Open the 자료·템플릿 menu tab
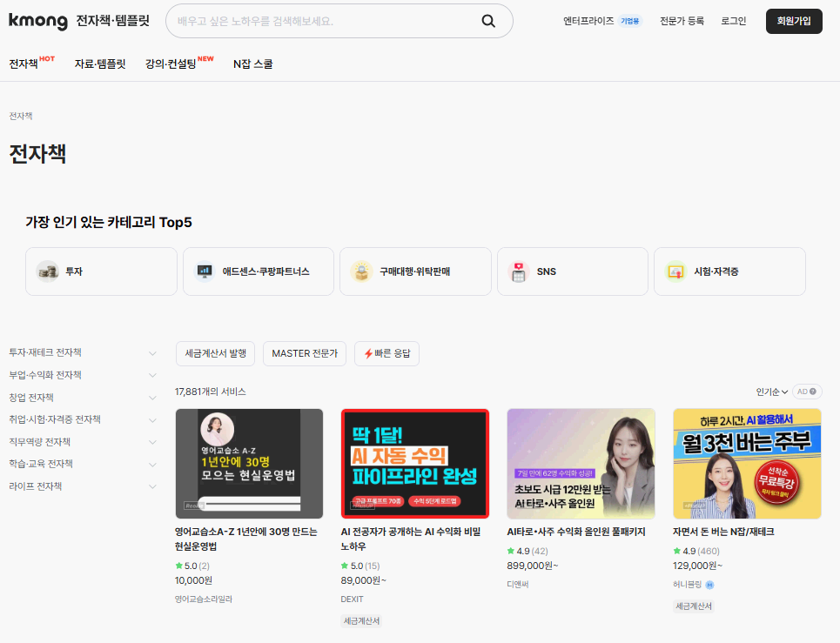 point(99,64)
